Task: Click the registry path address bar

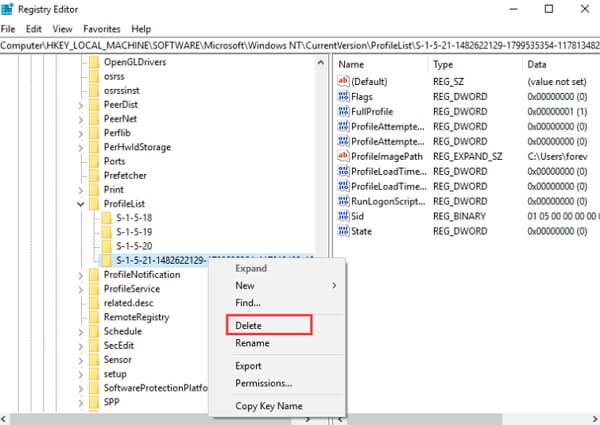Action: tap(300, 46)
